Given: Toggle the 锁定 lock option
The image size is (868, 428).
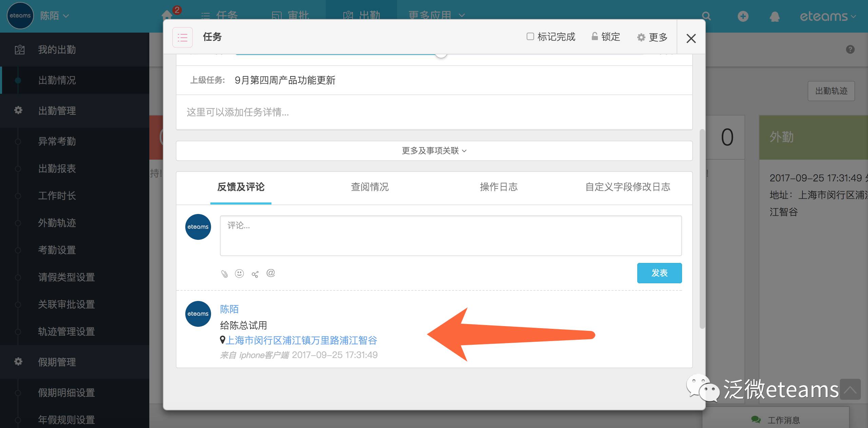Looking at the screenshot, I should [x=606, y=37].
